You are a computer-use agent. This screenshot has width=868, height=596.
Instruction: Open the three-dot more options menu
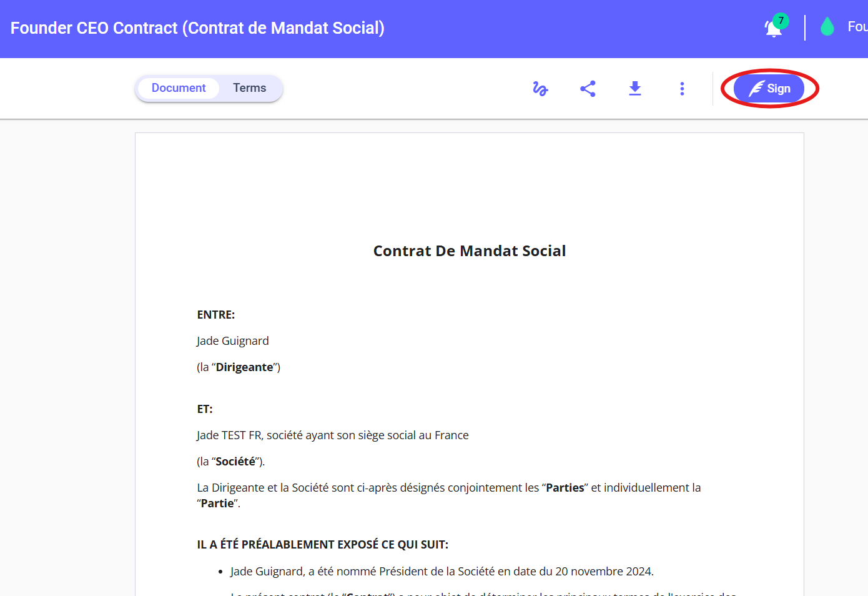682,89
